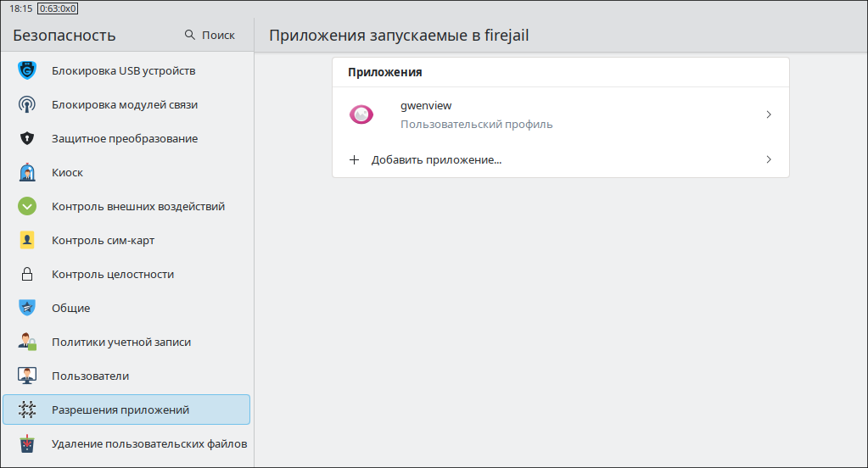Open the Общие settings section
This screenshot has height=468, width=868.
coord(70,308)
